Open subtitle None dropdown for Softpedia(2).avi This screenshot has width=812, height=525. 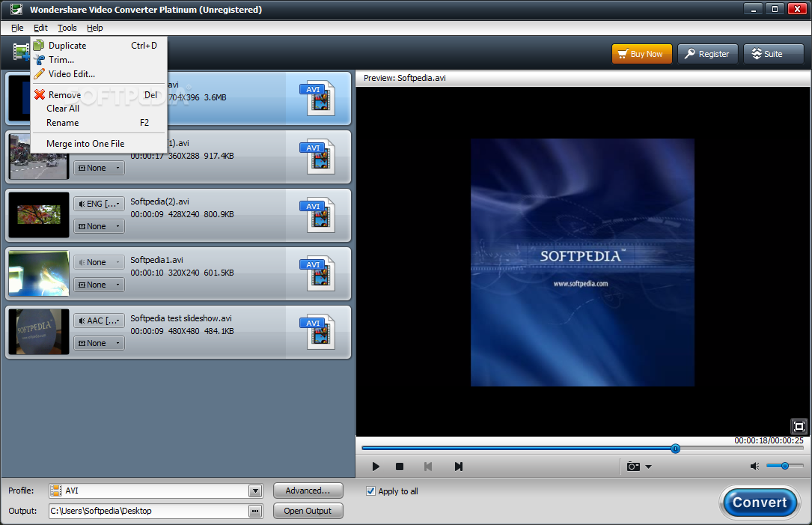tap(99, 226)
